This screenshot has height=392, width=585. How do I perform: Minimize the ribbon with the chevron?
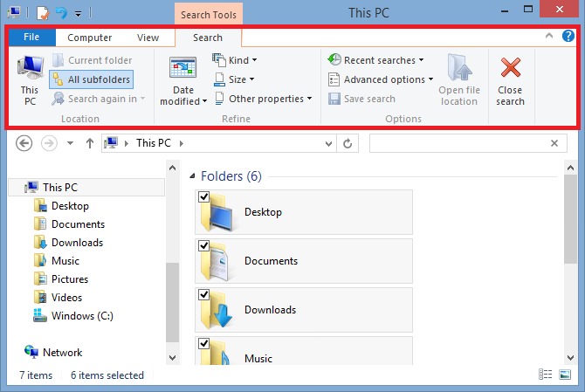(x=549, y=36)
